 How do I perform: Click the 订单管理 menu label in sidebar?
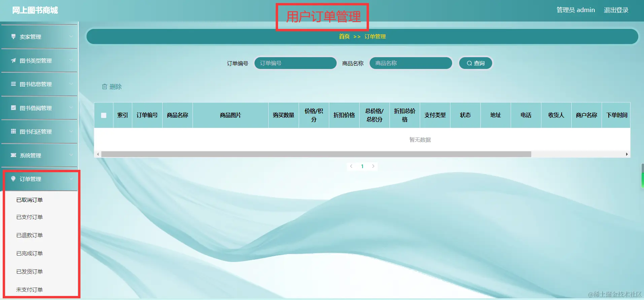coord(30,179)
